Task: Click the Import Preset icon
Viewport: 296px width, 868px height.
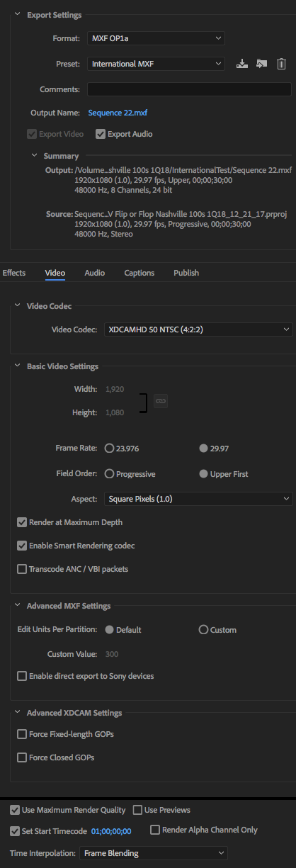Action: 262,64
